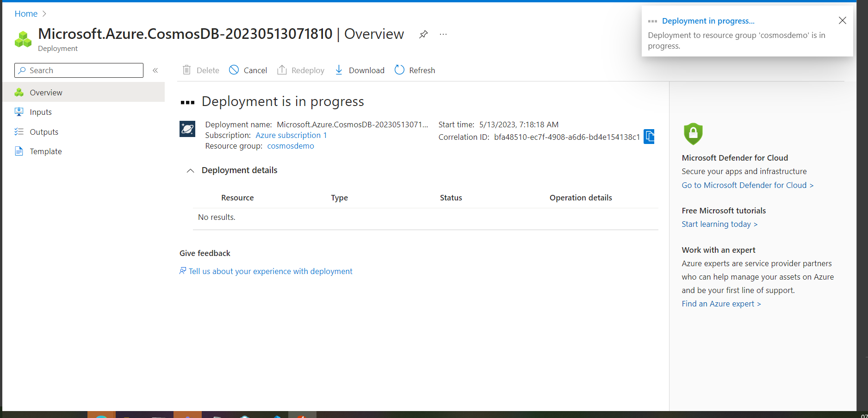This screenshot has height=418, width=868.
Task: Click the Resource column header
Action: tap(237, 198)
